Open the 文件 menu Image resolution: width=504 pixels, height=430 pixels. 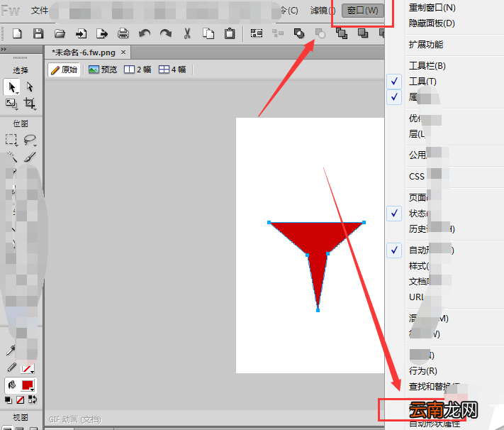point(39,11)
